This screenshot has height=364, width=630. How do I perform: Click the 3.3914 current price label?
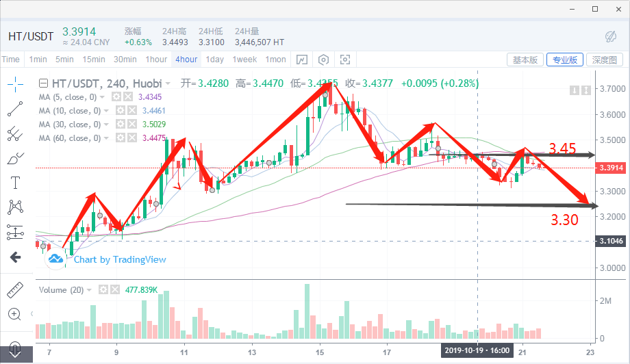611,168
